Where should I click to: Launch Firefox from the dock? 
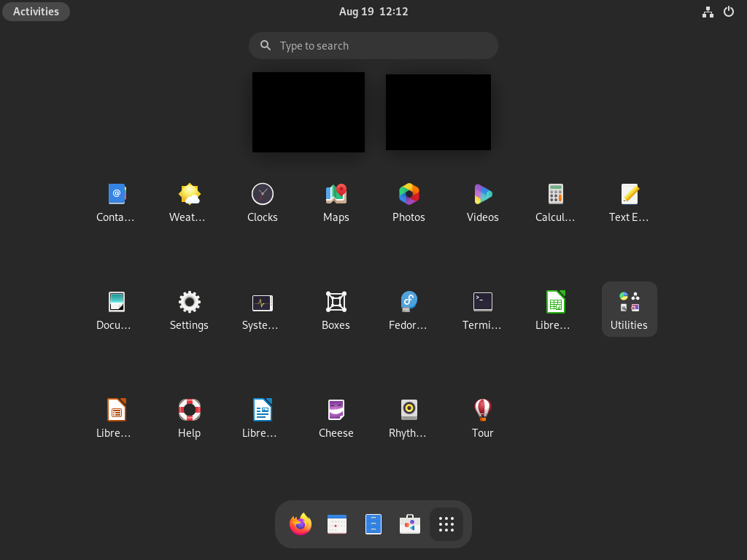click(x=301, y=524)
